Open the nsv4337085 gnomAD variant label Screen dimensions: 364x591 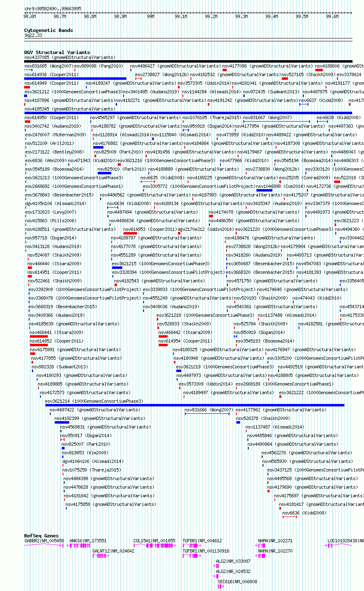(70, 57)
